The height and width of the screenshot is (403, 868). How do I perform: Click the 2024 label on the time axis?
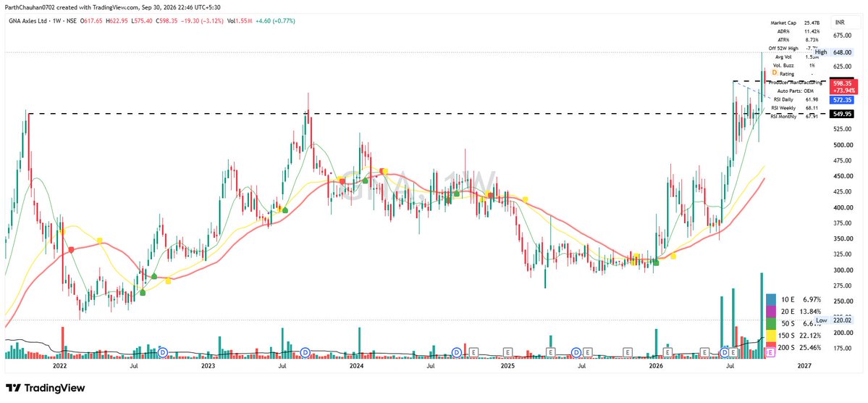356,366
